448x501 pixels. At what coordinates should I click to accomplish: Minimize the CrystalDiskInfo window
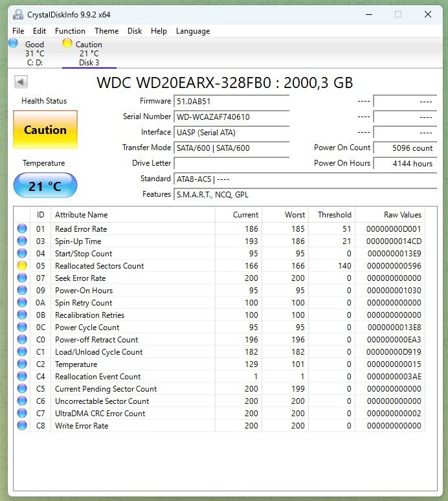click(x=369, y=14)
